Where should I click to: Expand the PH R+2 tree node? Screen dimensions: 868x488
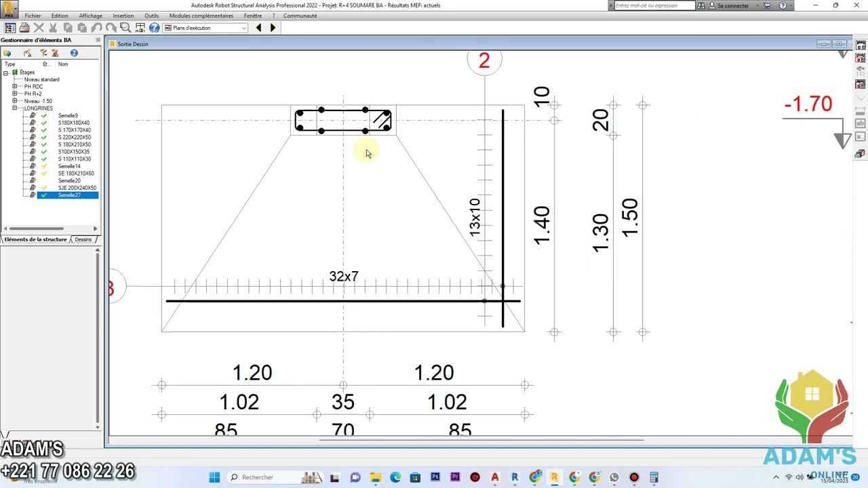coord(15,94)
